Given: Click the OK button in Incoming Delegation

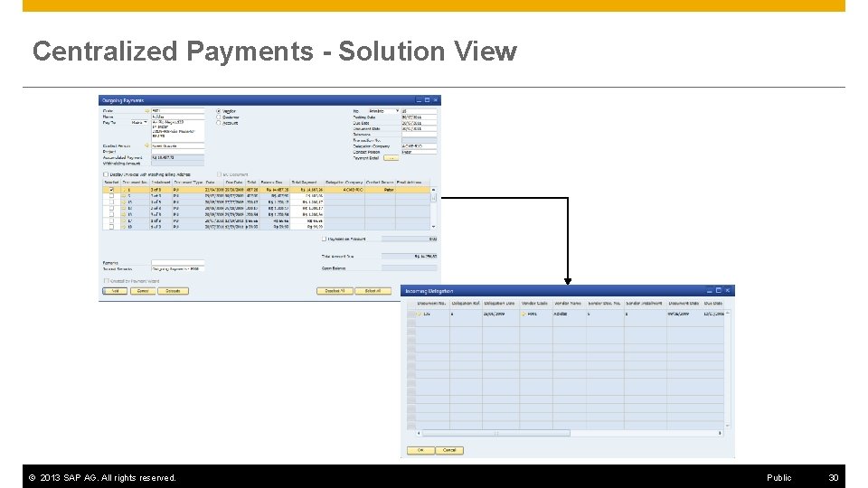Looking at the screenshot, I should click(420, 450).
